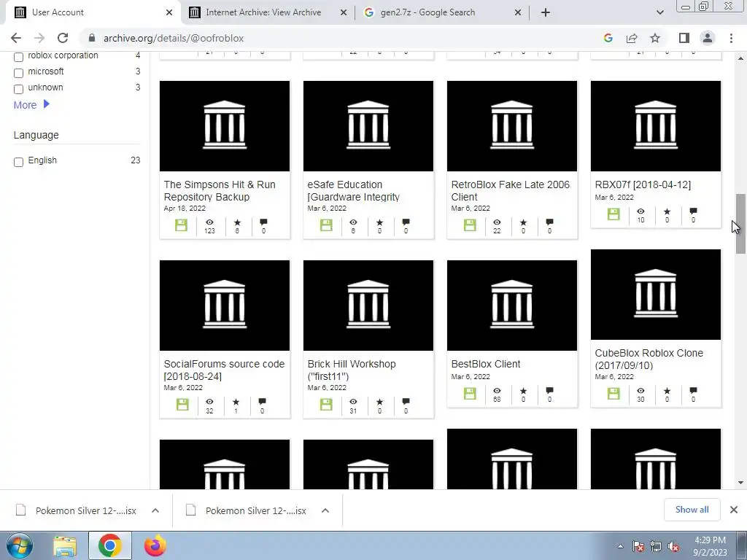Image resolution: width=747 pixels, height=560 pixels.
Task: Check the roblox corporation filter
Action: (18, 57)
